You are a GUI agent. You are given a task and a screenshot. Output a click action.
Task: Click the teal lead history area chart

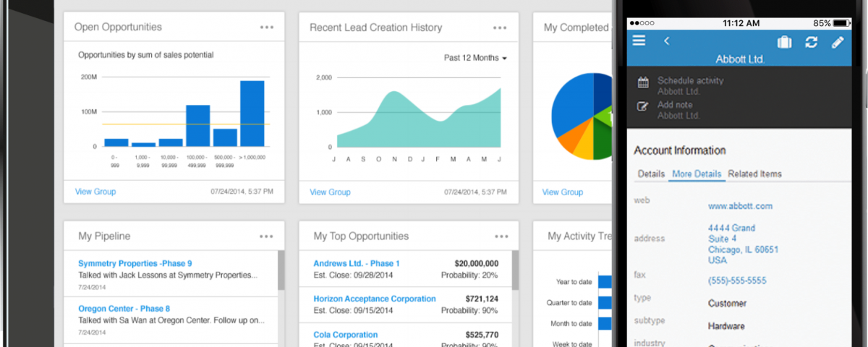tap(420, 123)
